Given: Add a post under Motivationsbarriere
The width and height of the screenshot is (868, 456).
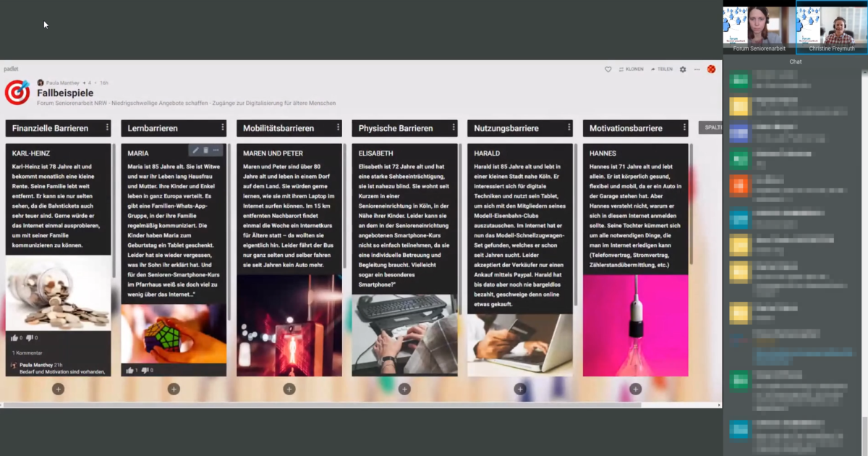Looking at the screenshot, I should [635, 389].
